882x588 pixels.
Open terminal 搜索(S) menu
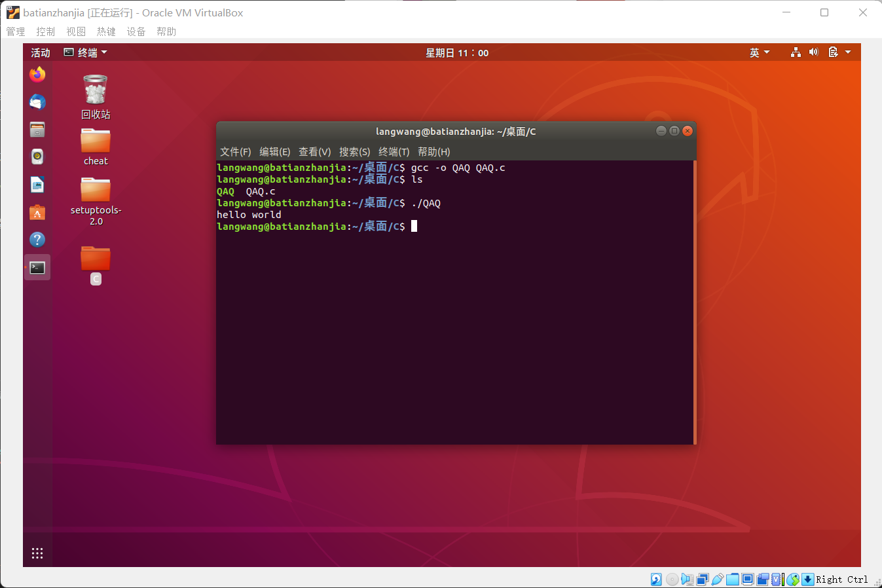click(355, 152)
